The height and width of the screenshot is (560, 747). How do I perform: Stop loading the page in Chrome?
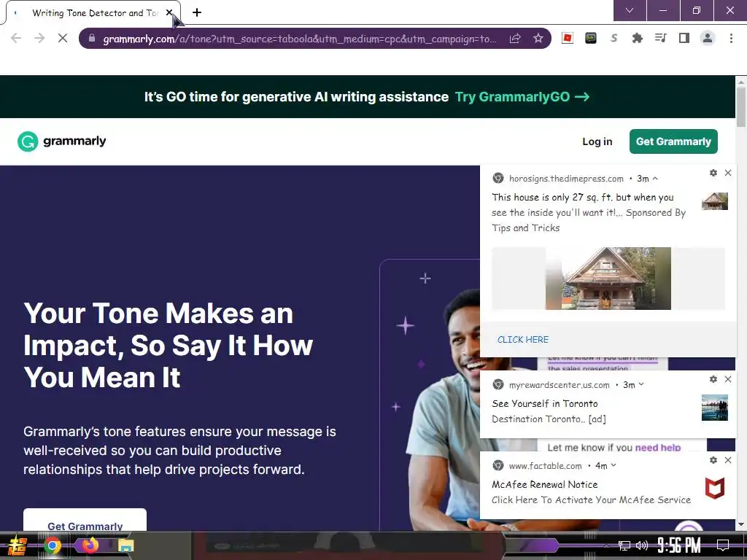click(63, 38)
